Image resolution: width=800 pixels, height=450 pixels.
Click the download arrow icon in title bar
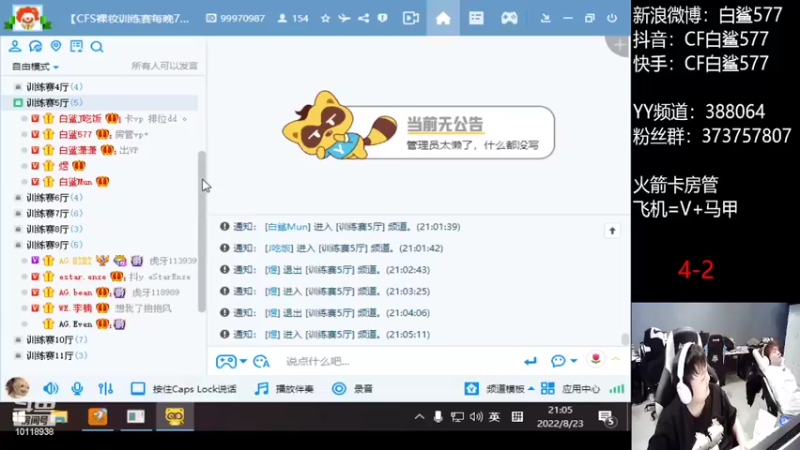coord(545,18)
